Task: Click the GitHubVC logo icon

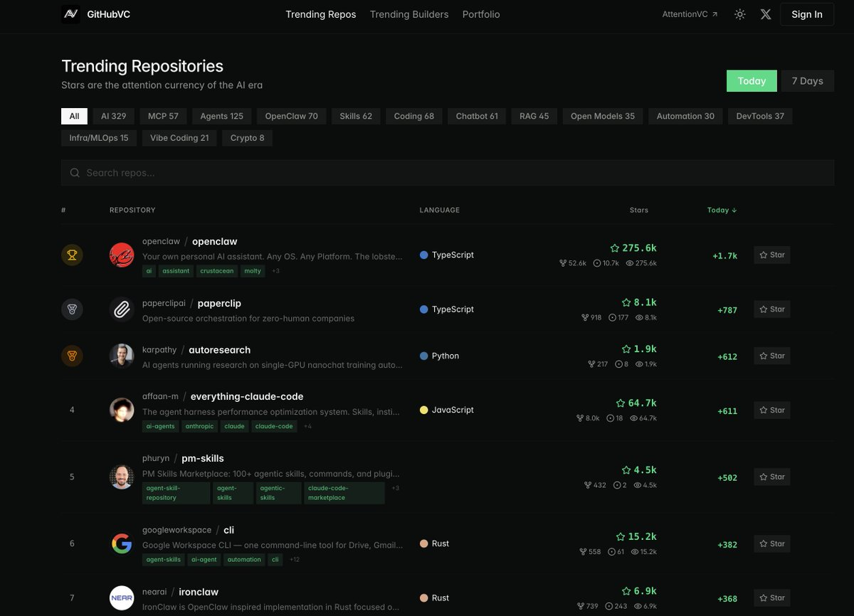Action: point(70,14)
